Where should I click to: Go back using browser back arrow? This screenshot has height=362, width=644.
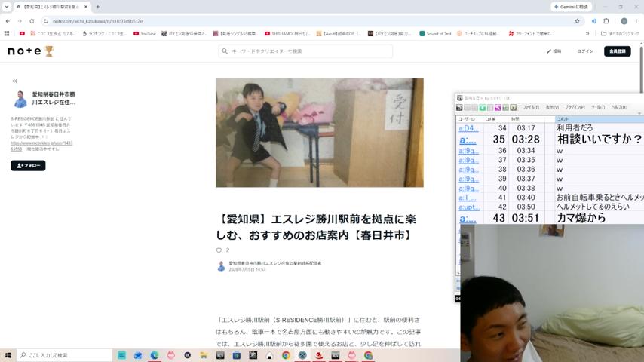click(x=8, y=21)
